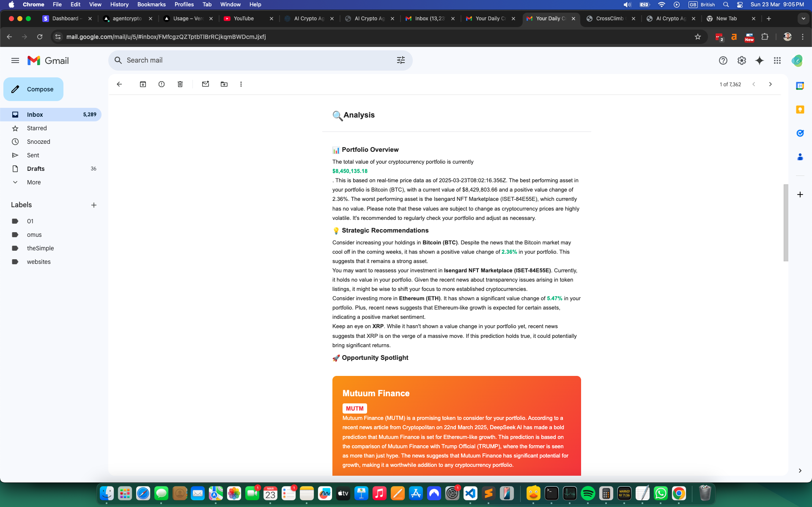
Task: Click into the Search mail field
Action: pyautogui.click(x=254, y=60)
